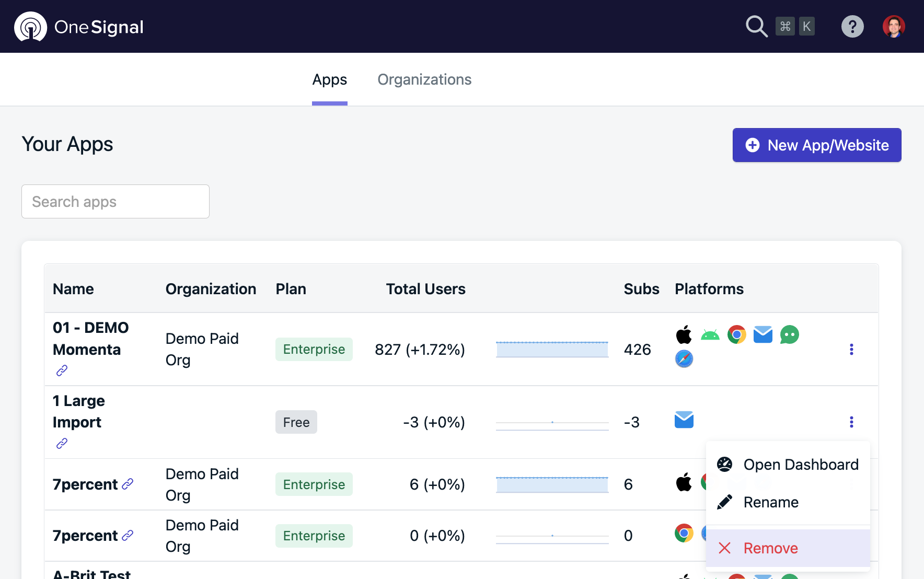This screenshot has width=924, height=579.
Task: Click the Command K keyboard shortcut badge
Action: point(795,26)
